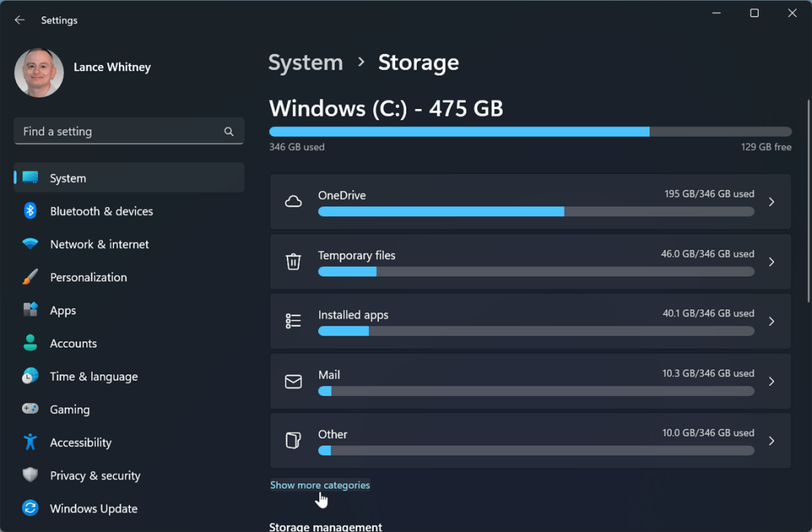Click the Installed apps label

click(353, 315)
